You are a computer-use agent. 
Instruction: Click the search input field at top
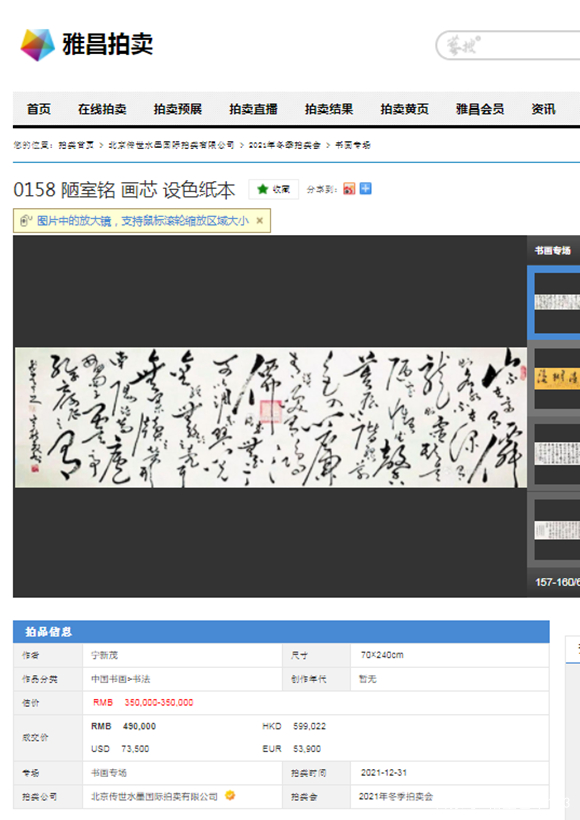pos(508,45)
